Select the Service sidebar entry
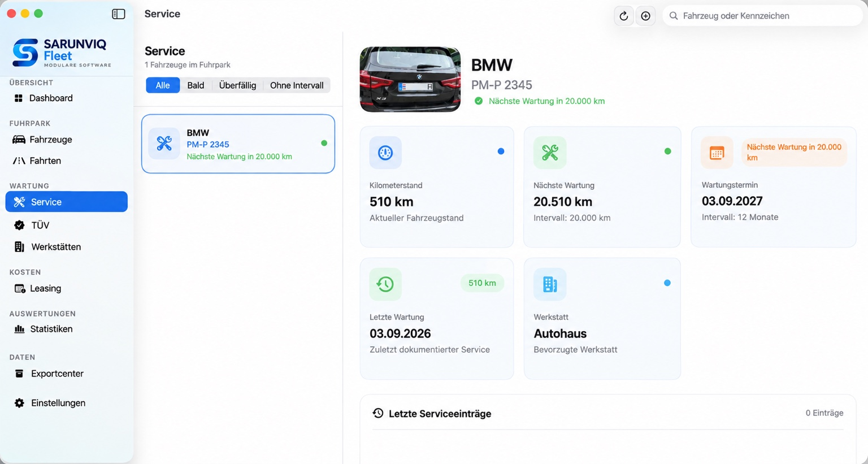 tap(67, 202)
